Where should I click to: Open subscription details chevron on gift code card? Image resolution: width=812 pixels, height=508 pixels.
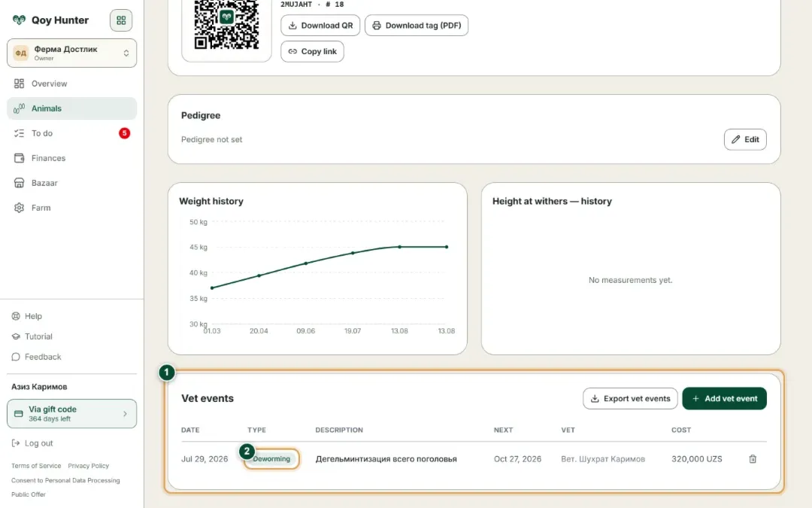125,414
